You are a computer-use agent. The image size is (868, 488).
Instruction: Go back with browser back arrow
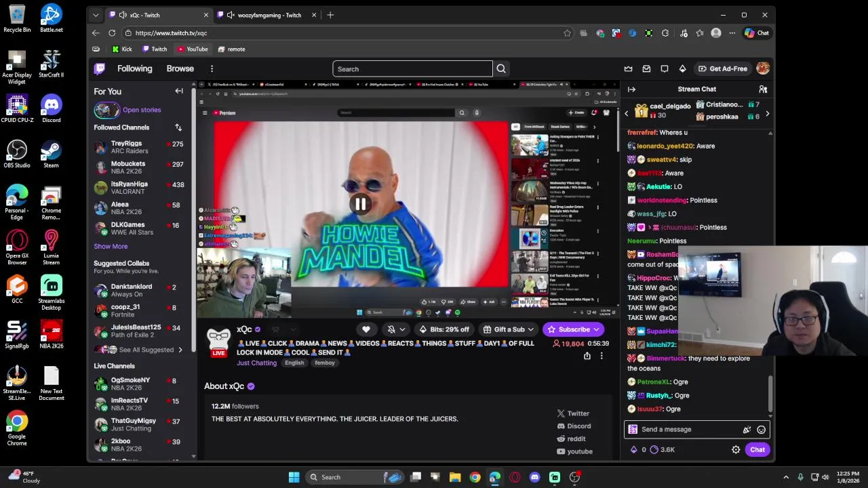coord(96,33)
